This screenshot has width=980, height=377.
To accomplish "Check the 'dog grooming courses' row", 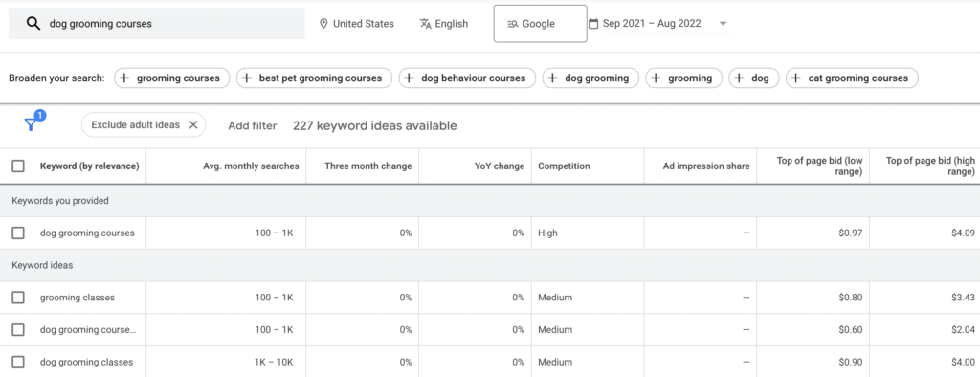I will pos(18,233).
